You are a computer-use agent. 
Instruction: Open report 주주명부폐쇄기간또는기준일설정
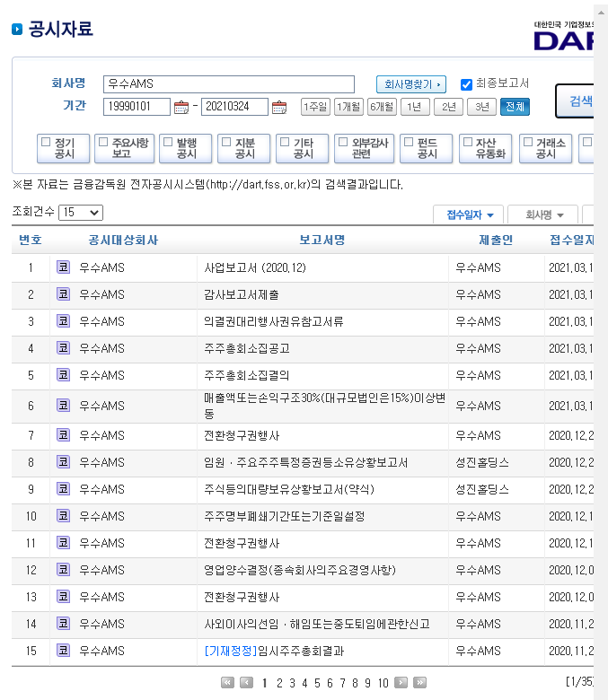coord(284,517)
